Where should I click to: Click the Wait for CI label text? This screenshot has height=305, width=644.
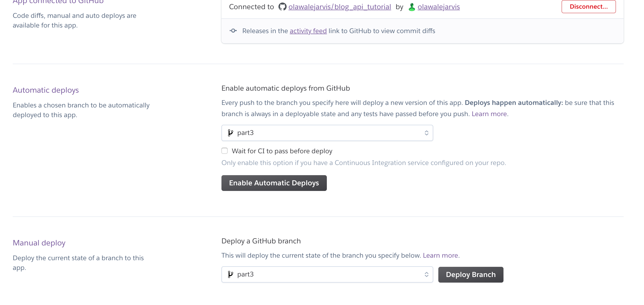pos(282,151)
